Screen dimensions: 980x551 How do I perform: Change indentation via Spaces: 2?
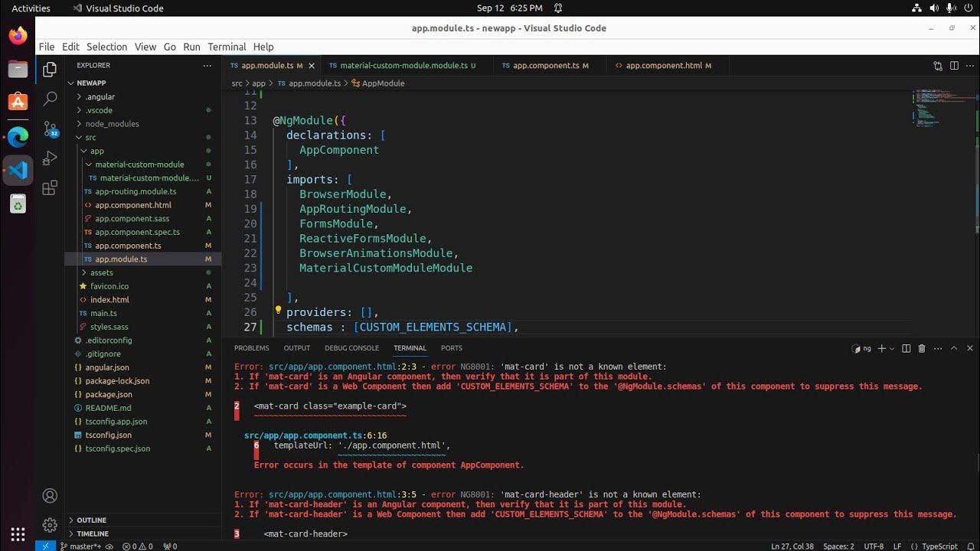[x=838, y=546]
